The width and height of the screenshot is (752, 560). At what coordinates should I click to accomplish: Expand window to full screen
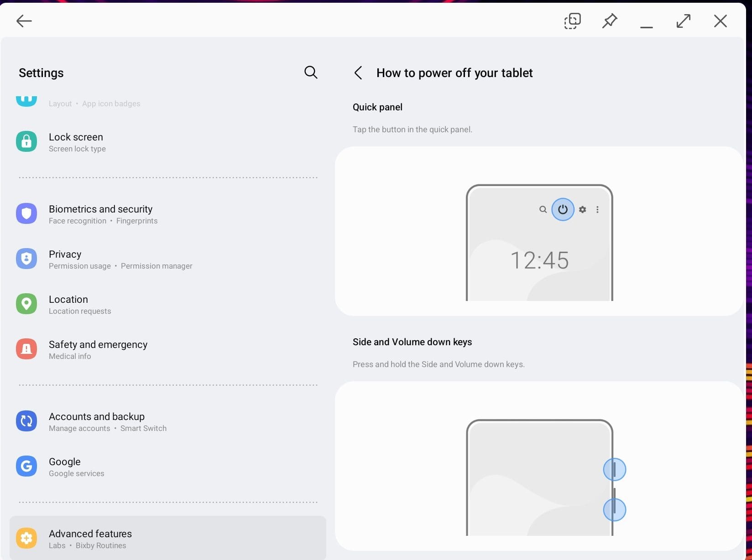pyautogui.click(x=684, y=21)
